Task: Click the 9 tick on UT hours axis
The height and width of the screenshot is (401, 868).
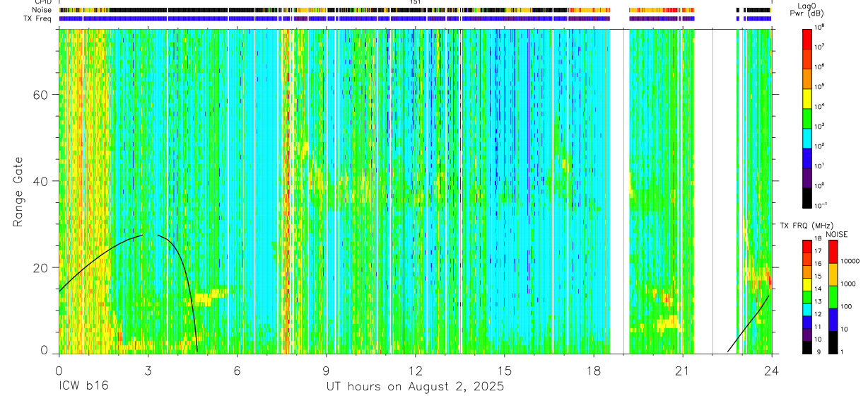Action: pos(326,370)
